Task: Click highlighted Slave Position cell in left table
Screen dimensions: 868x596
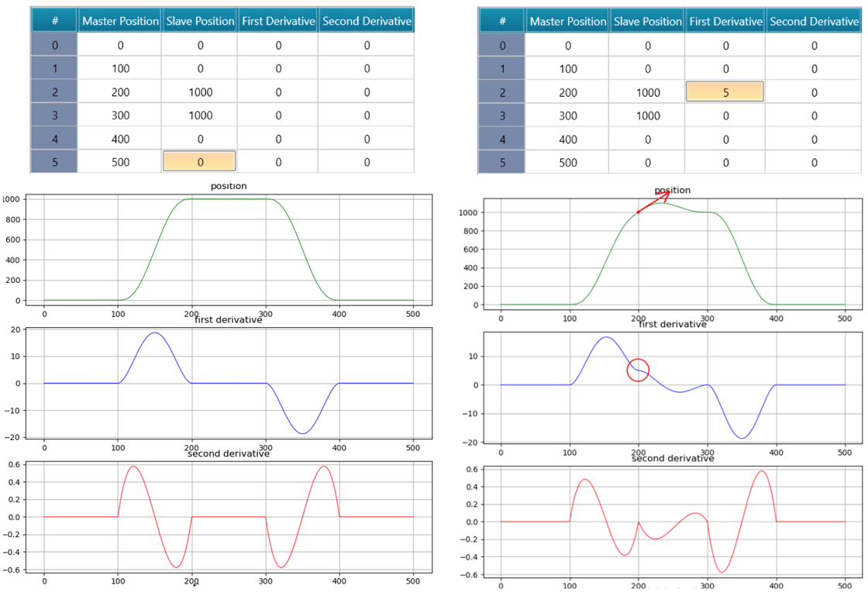Action: [199, 162]
